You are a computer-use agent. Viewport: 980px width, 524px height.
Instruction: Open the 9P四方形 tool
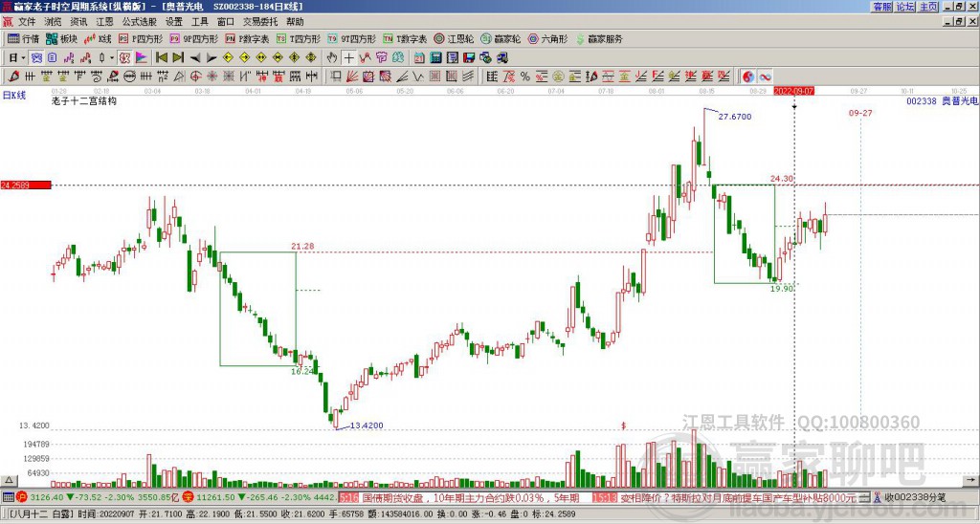coord(194,38)
